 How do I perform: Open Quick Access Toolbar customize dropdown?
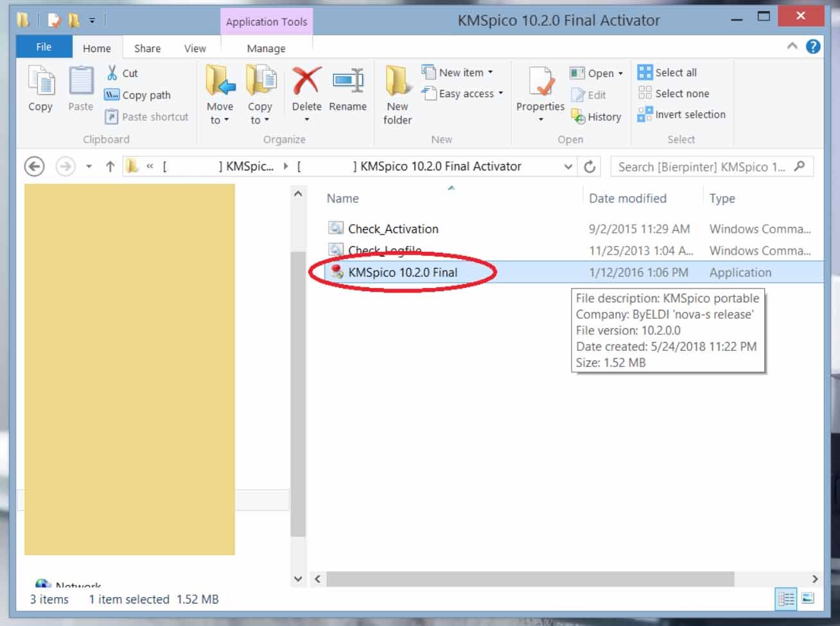point(92,21)
